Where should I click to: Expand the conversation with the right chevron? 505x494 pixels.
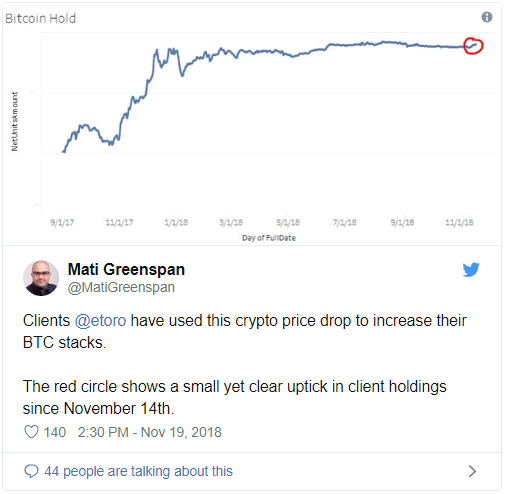tap(472, 471)
